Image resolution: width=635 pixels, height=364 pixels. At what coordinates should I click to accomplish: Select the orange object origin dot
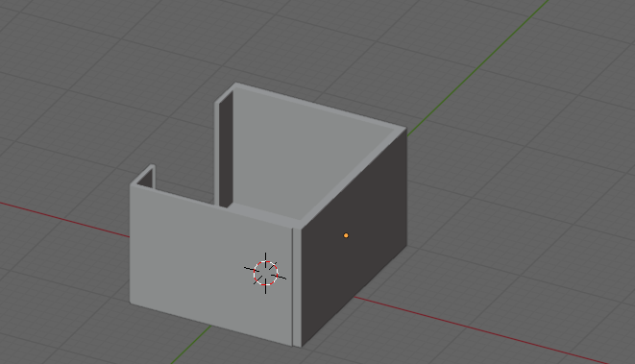pos(346,235)
